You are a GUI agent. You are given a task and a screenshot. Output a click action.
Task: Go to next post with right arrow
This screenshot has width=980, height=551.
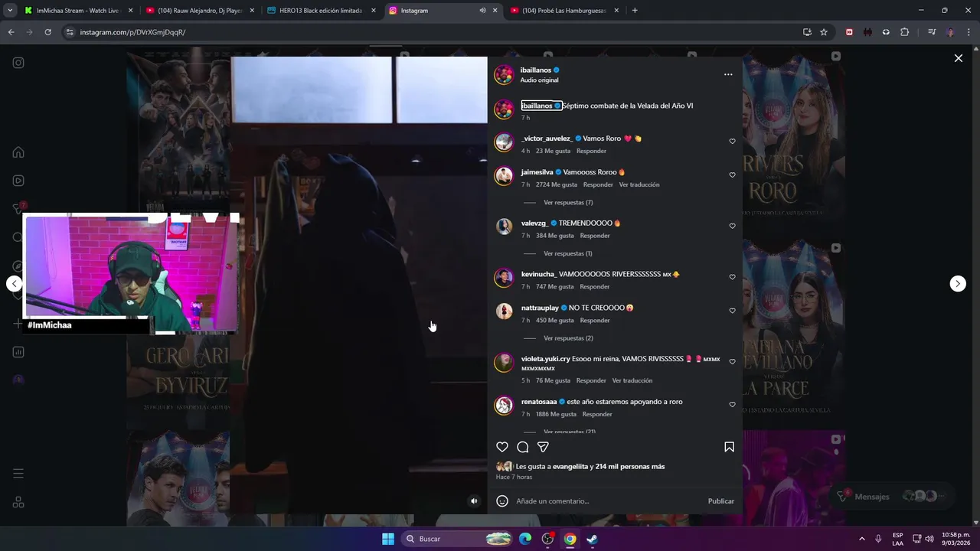[x=958, y=284]
